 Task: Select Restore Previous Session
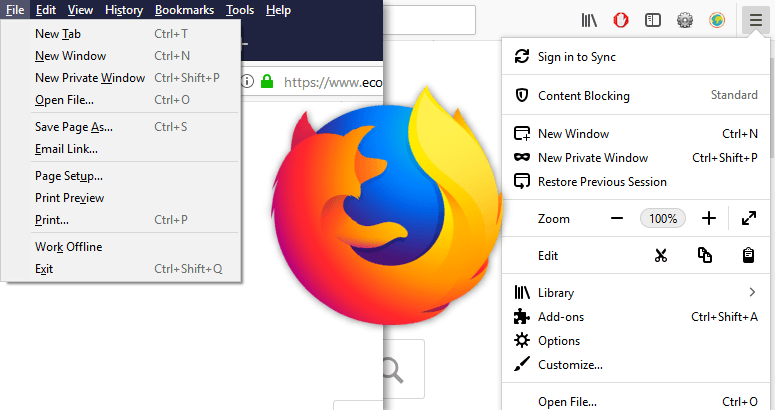pyautogui.click(x=602, y=182)
